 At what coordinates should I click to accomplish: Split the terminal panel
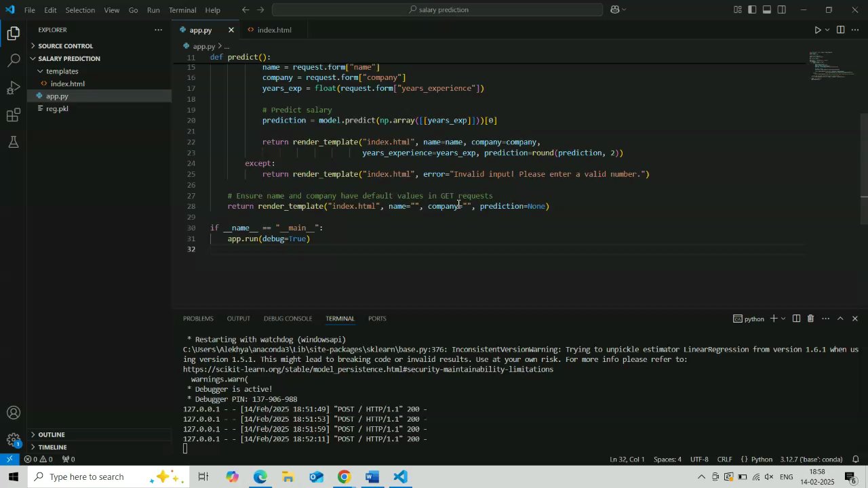(x=797, y=319)
